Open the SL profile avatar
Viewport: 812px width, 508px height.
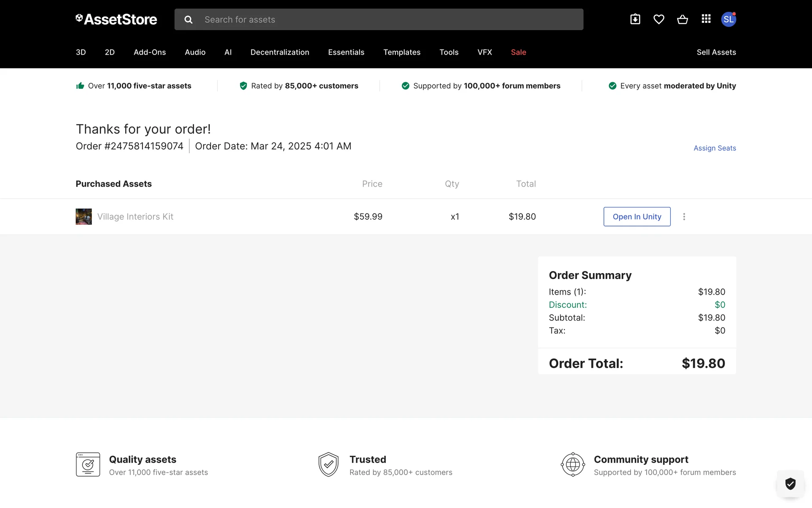(728, 19)
